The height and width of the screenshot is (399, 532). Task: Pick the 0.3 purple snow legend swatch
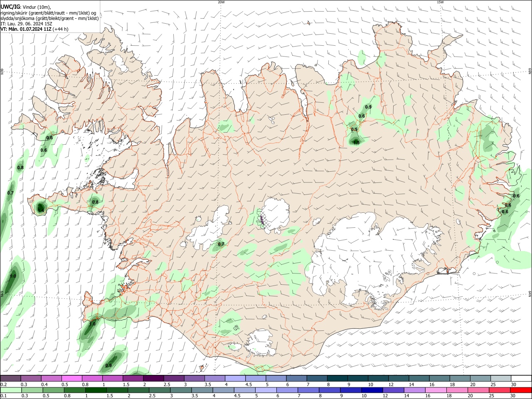point(31,378)
